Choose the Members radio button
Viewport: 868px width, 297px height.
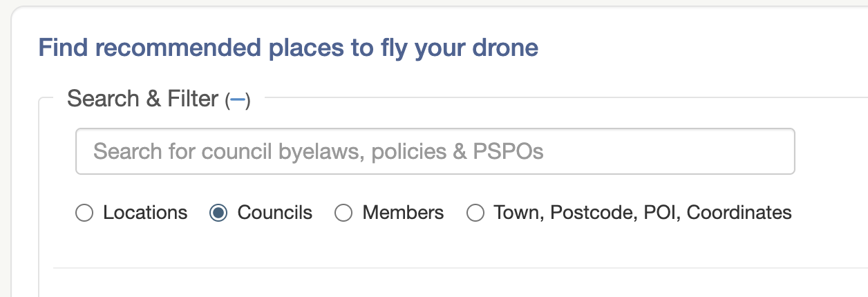point(343,213)
